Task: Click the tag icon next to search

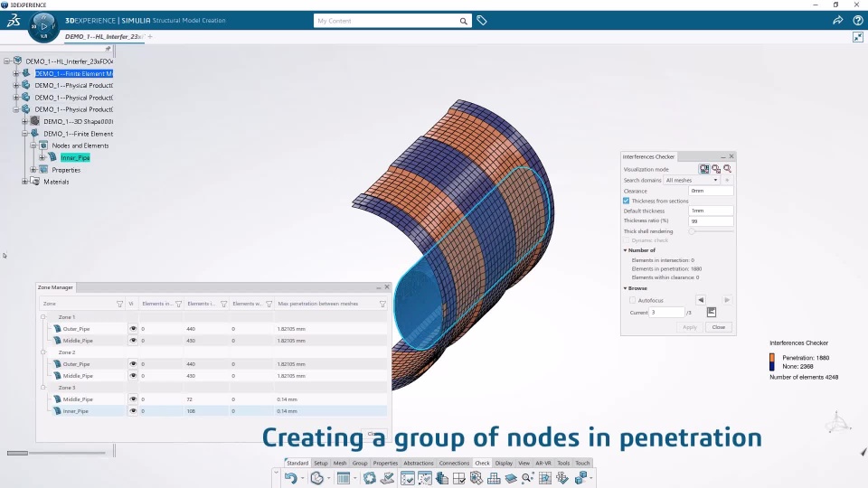Action: click(x=482, y=21)
